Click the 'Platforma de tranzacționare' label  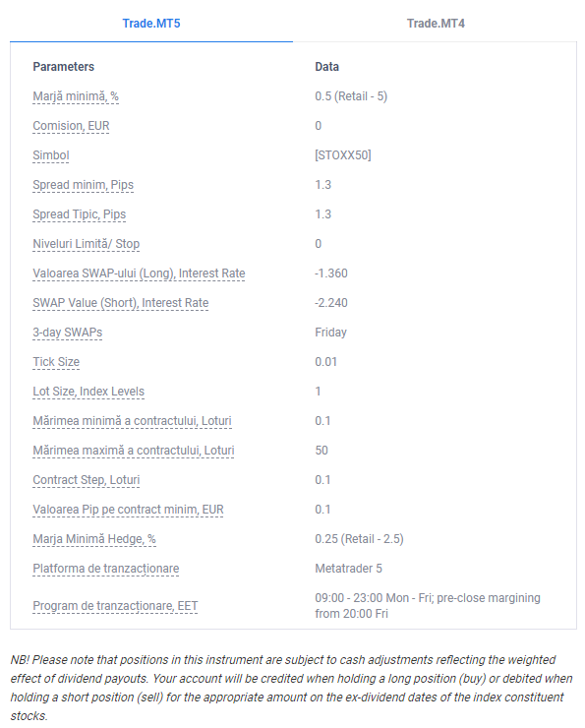point(106,569)
